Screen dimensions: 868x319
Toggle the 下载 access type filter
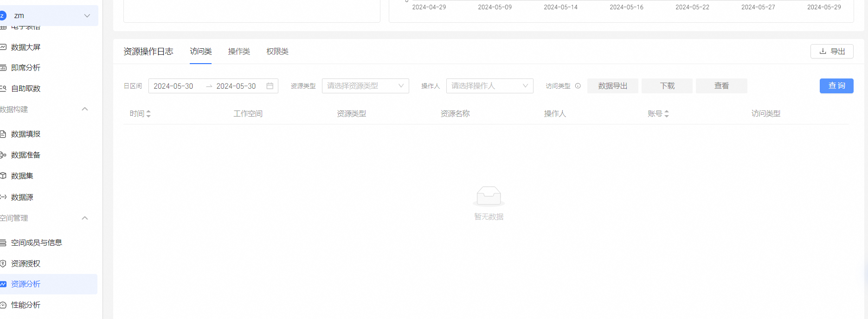click(667, 86)
